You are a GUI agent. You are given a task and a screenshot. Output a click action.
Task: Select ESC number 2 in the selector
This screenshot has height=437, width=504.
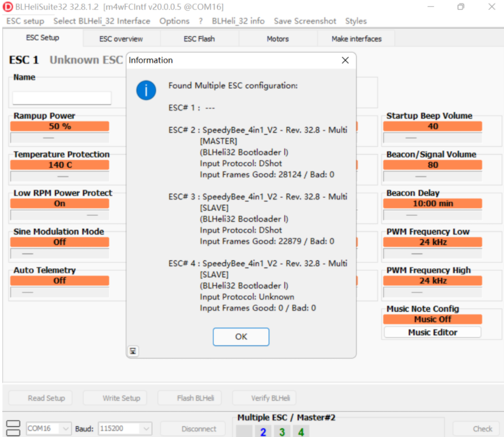coord(263,431)
